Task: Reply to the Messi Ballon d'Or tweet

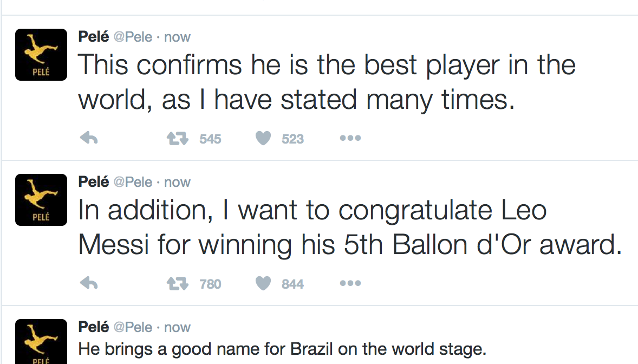Action: (88, 284)
